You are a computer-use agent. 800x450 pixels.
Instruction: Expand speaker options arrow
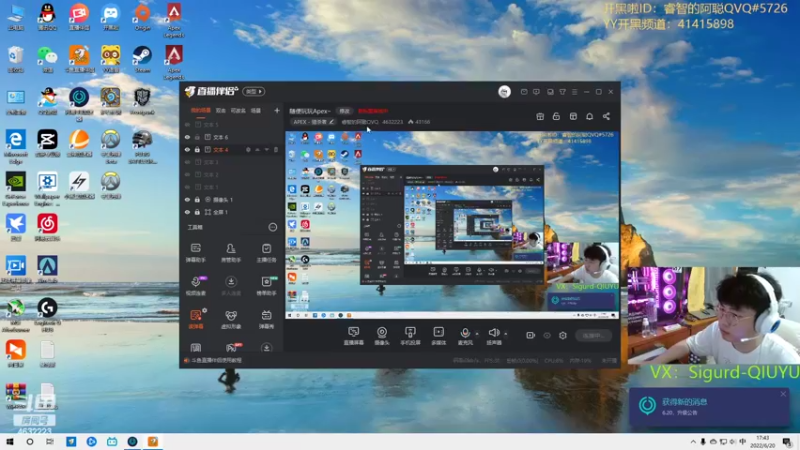coord(506,334)
